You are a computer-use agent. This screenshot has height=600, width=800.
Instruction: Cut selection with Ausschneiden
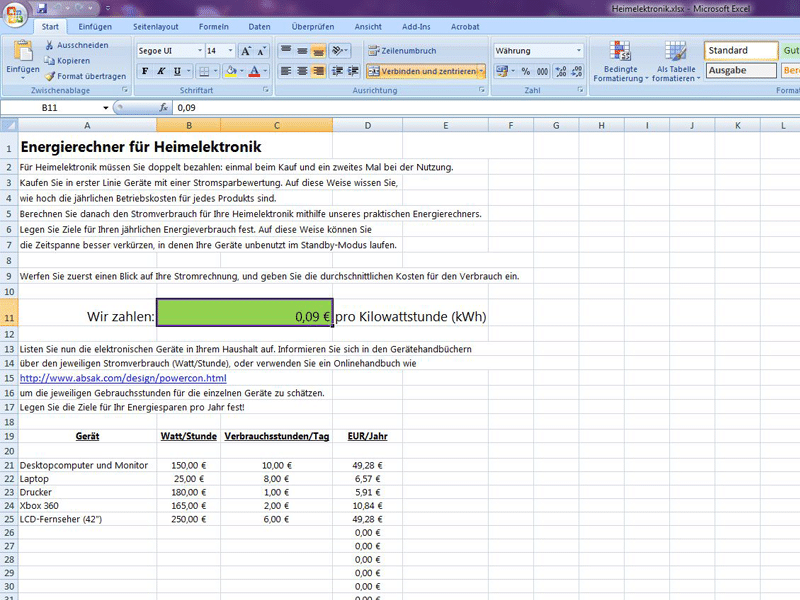tap(77, 45)
